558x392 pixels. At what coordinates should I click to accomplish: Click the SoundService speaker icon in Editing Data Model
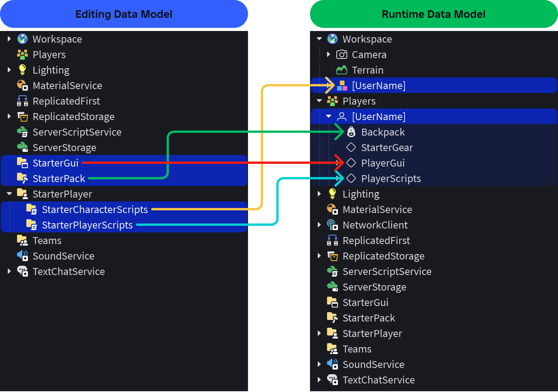point(22,256)
